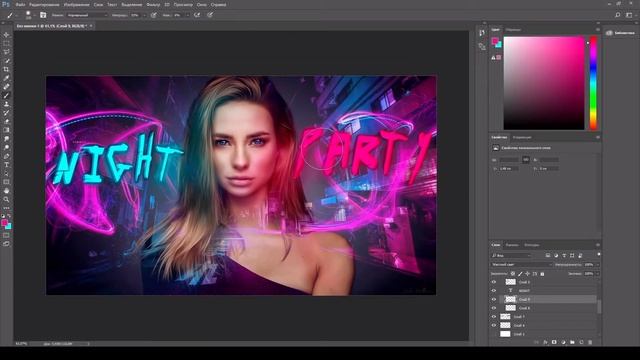
Task: Select the Eraser tool
Action: point(6,121)
